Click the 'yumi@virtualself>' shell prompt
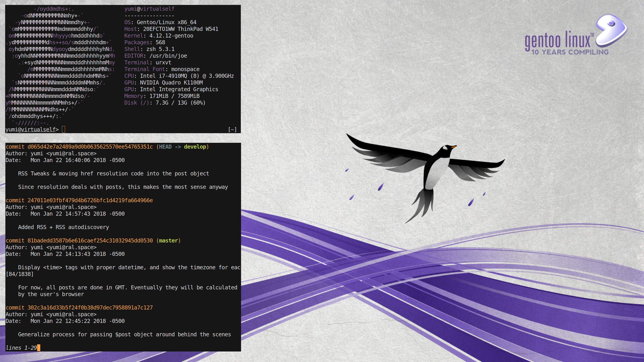644x362 pixels. pos(32,129)
